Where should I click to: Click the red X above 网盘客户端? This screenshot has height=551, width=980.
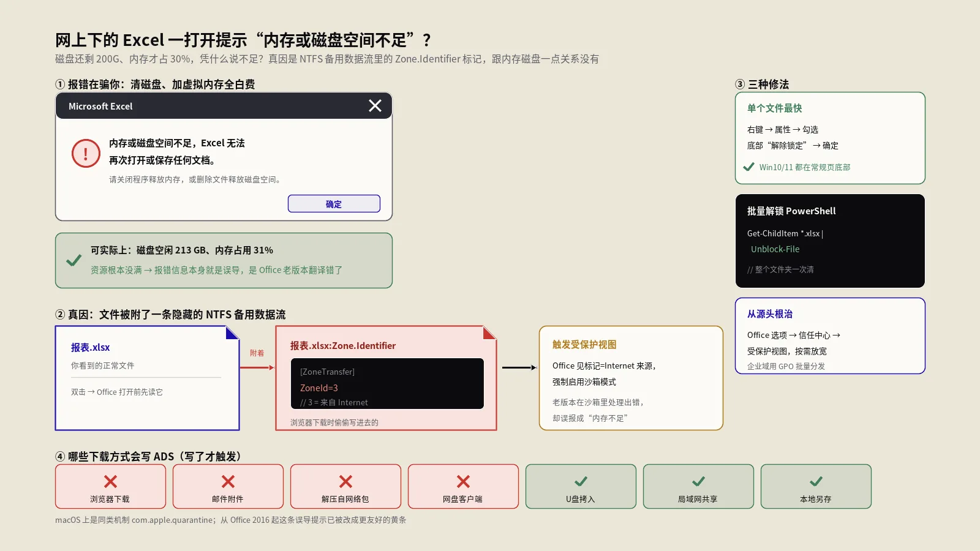click(x=463, y=482)
